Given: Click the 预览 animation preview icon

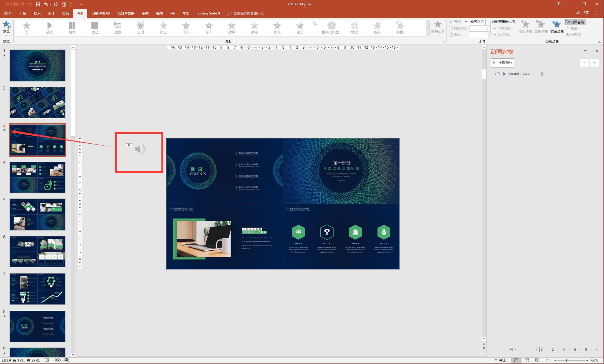Looking at the screenshot, I should pyautogui.click(x=6, y=25).
